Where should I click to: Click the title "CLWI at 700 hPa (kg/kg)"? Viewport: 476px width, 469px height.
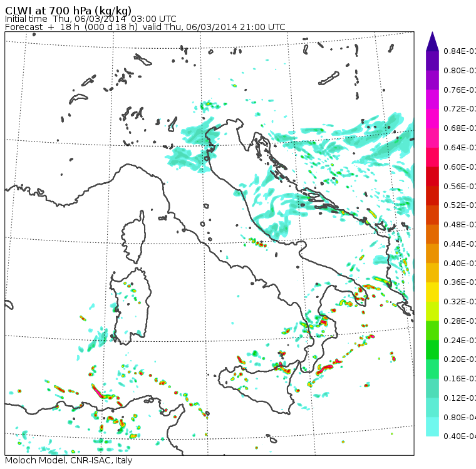[68, 11]
